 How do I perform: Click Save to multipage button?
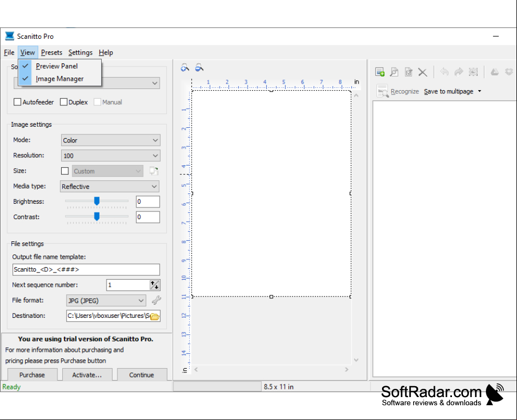tap(449, 92)
